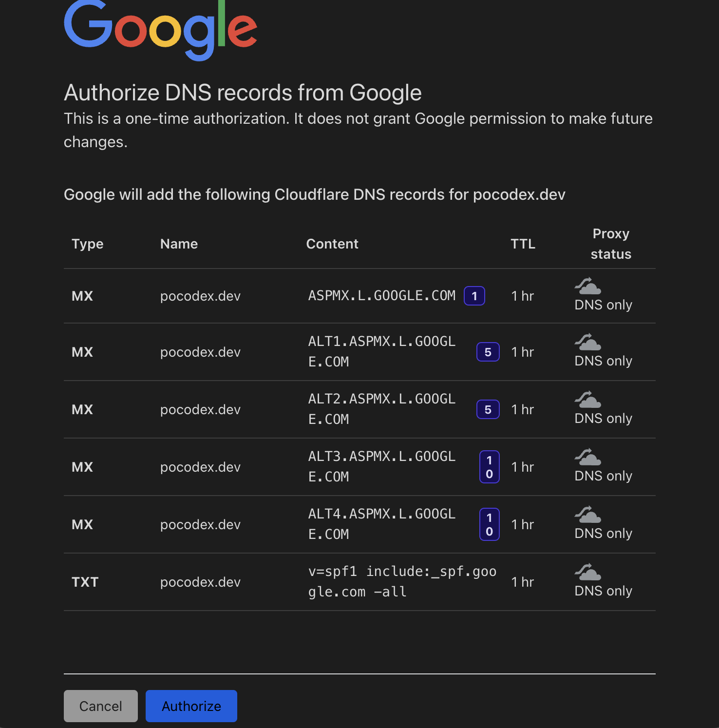
Task: Click the cloud icon in the ALT4.ASPMX row
Action: [x=588, y=515]
